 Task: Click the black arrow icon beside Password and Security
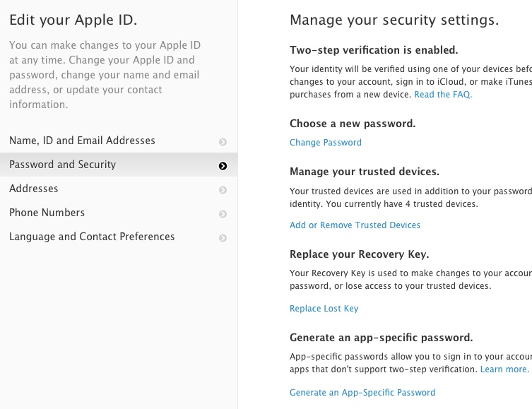coord(223,166)
